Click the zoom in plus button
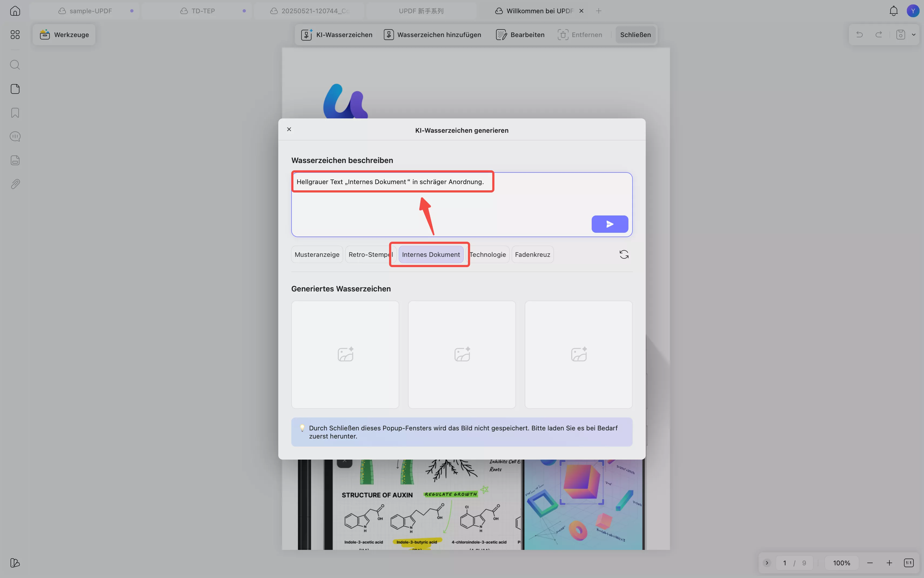The height and width of the screenshot is (578, 924). point(889,563)
